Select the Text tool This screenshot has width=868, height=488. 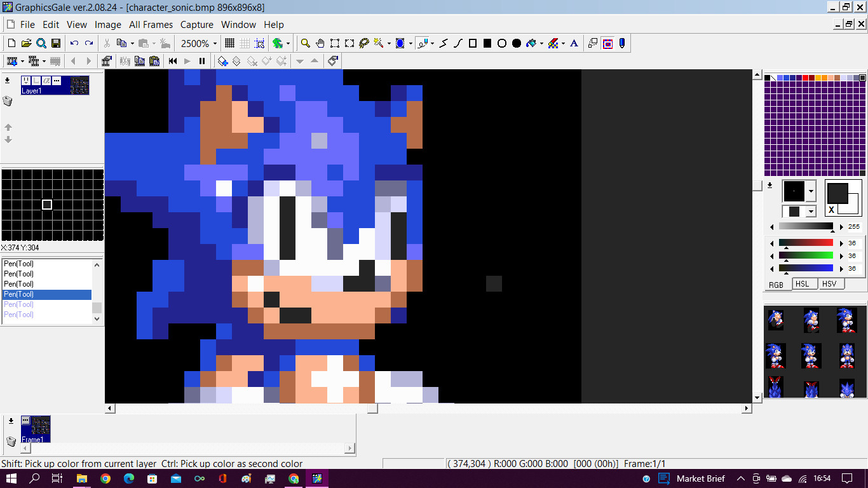(574, 43)
